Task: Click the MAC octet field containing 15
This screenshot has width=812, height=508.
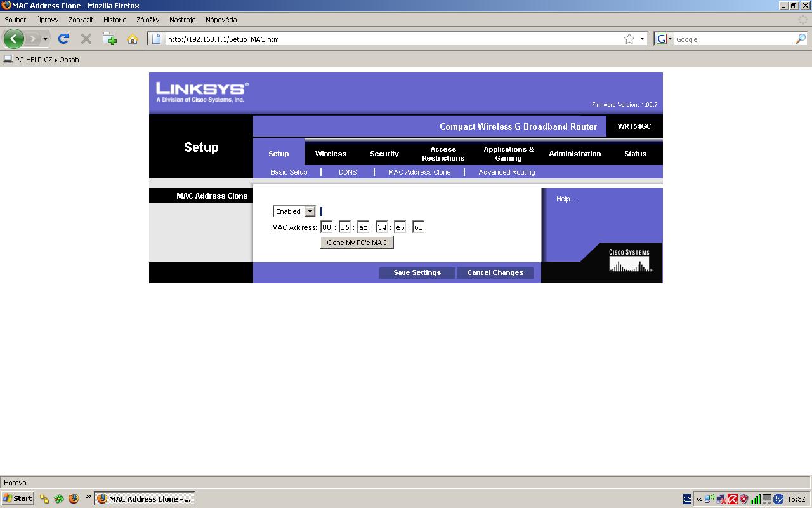Action: point(345,227)
